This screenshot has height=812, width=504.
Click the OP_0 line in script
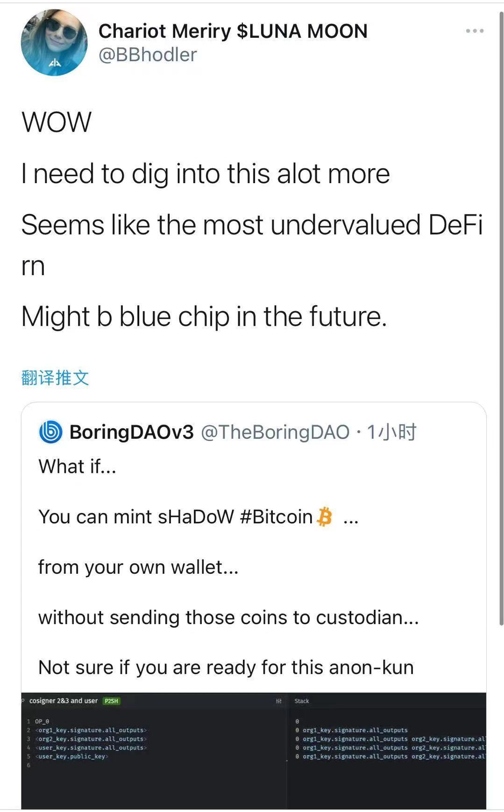coord(42,721)
